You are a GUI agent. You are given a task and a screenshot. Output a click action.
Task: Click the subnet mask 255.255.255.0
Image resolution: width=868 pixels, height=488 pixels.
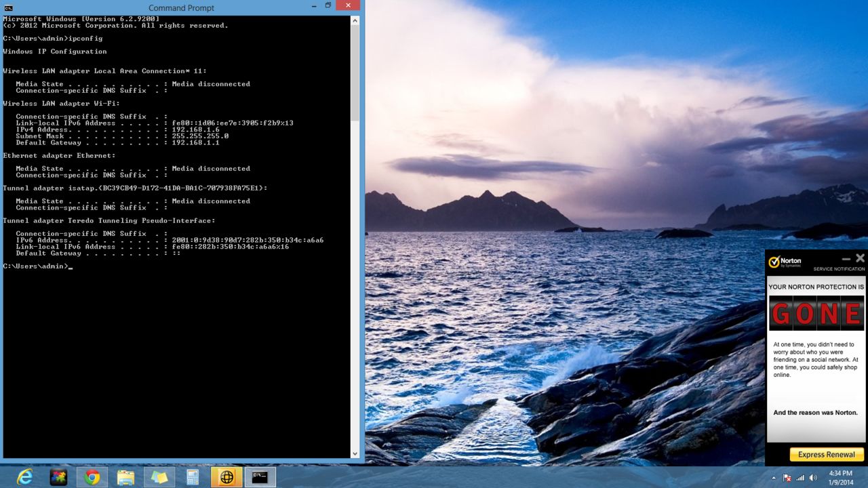(200, 136)
